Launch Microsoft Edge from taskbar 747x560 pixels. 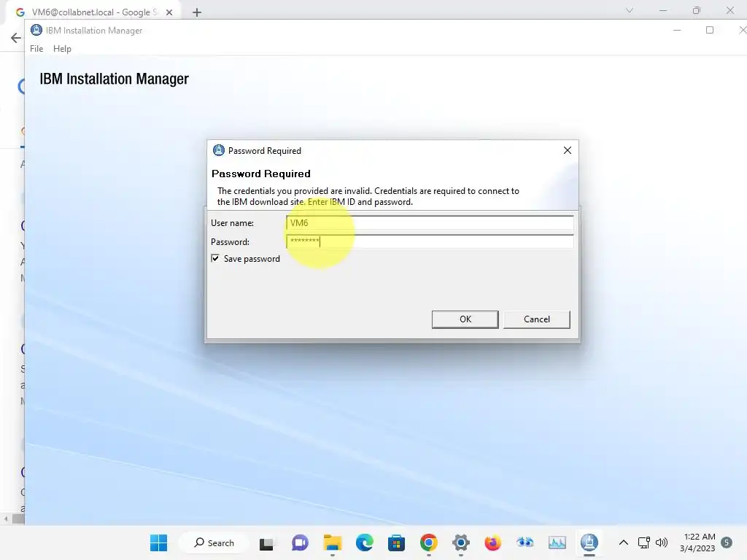coord(365,542)
